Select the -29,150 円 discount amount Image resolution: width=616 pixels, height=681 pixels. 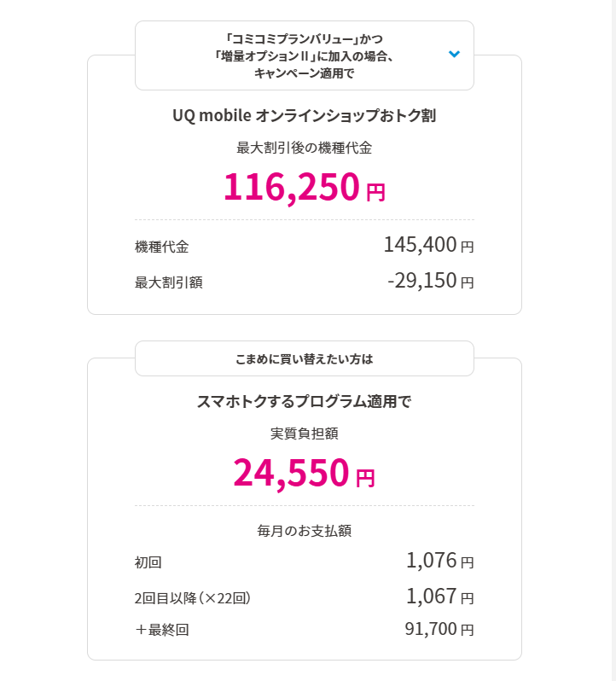[x=430, y=280]
